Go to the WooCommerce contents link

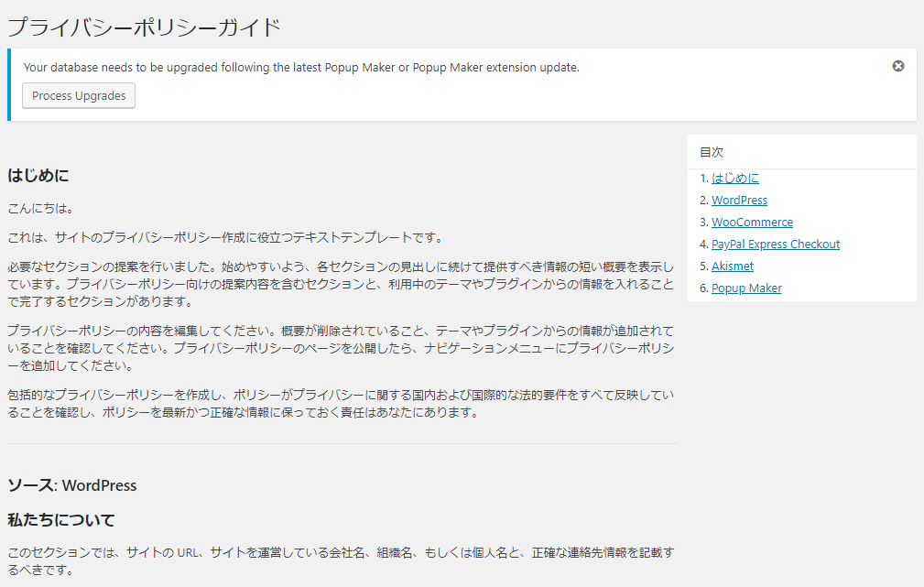click(752, 223)
